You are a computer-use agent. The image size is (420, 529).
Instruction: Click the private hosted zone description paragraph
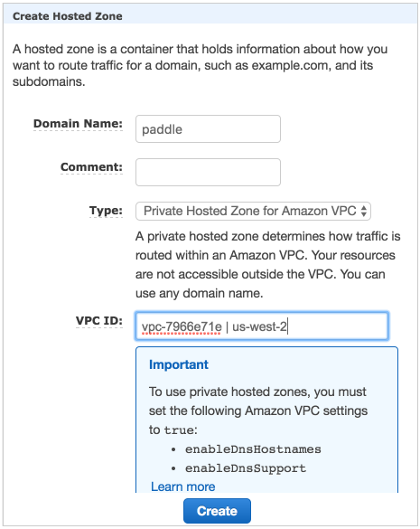(x=267, y=265)
